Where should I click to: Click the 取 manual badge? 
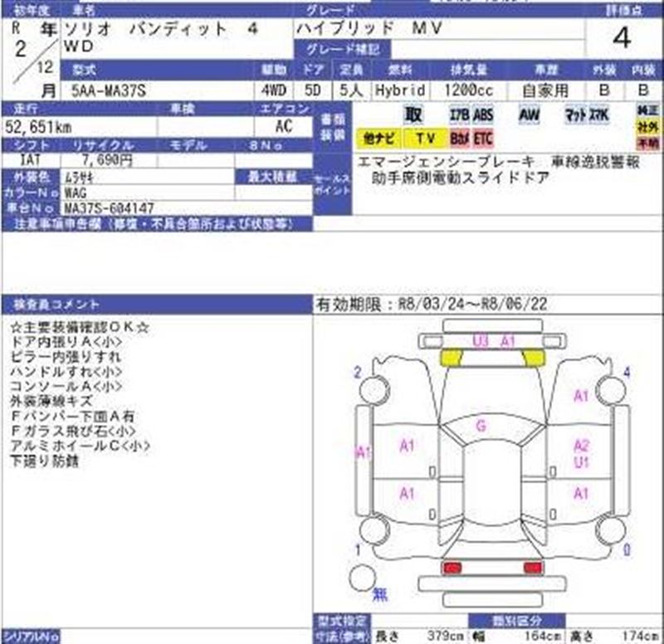click(413, 115)
